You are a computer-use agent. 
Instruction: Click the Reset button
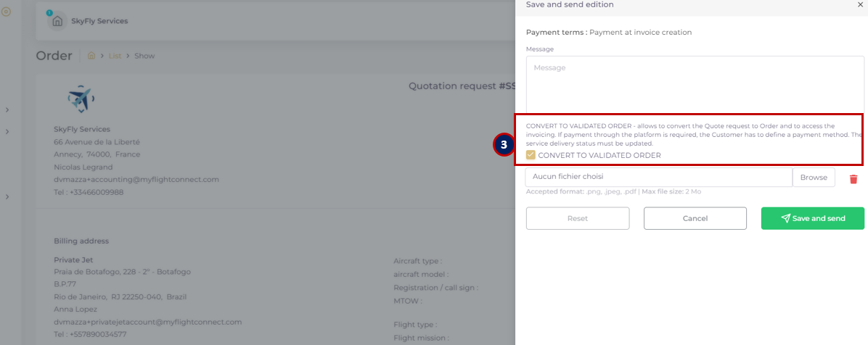coord(578,218)
